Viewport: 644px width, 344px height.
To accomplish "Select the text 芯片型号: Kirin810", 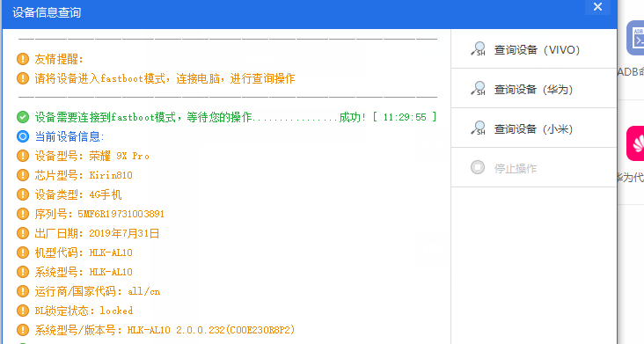I will (x=84, y=175).
